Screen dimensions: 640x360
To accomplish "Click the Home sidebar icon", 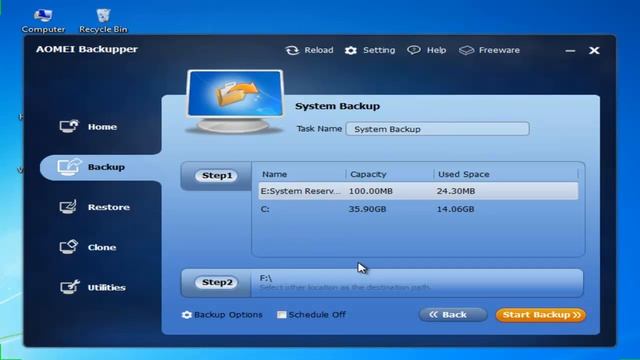I will coord(69,126).
